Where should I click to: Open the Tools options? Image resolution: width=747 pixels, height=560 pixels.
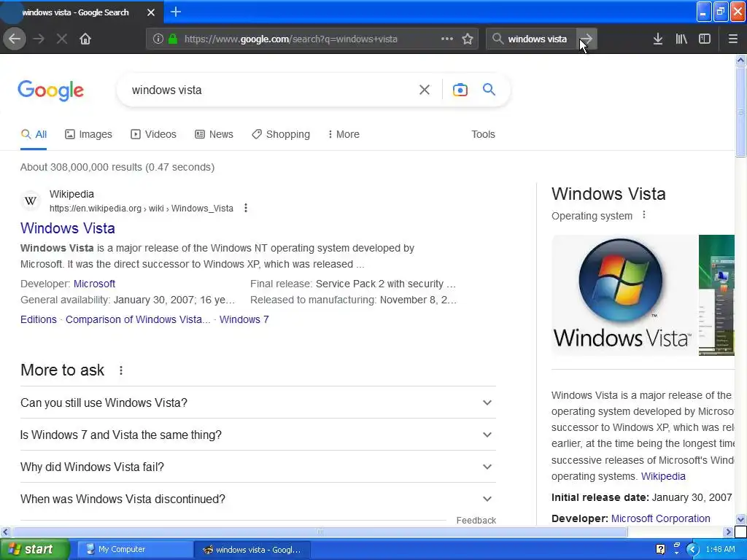483,134
